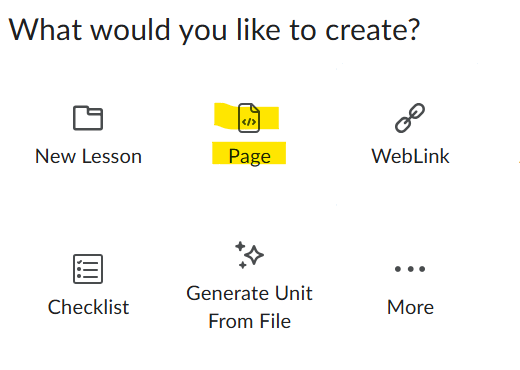Click the New Lesson folder icon
Screen dimensions: 520x370
pos(88,118)
